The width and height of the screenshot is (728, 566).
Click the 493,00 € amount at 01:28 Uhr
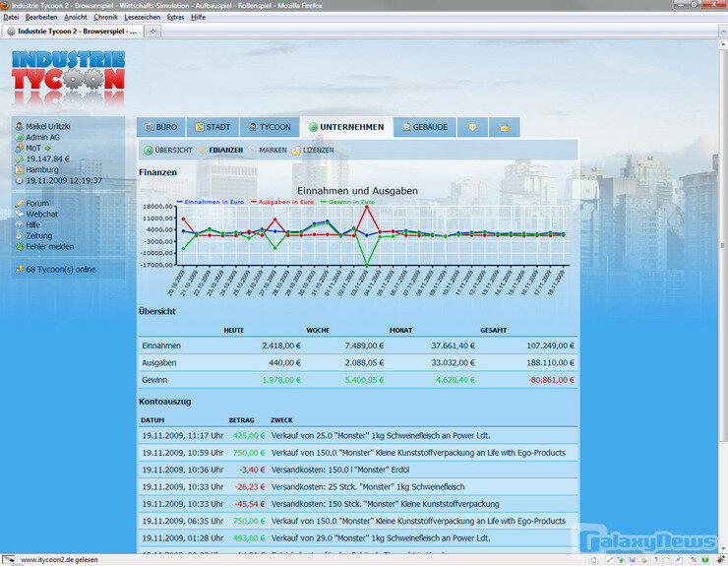pyautogui.click(x=249, y=538)
